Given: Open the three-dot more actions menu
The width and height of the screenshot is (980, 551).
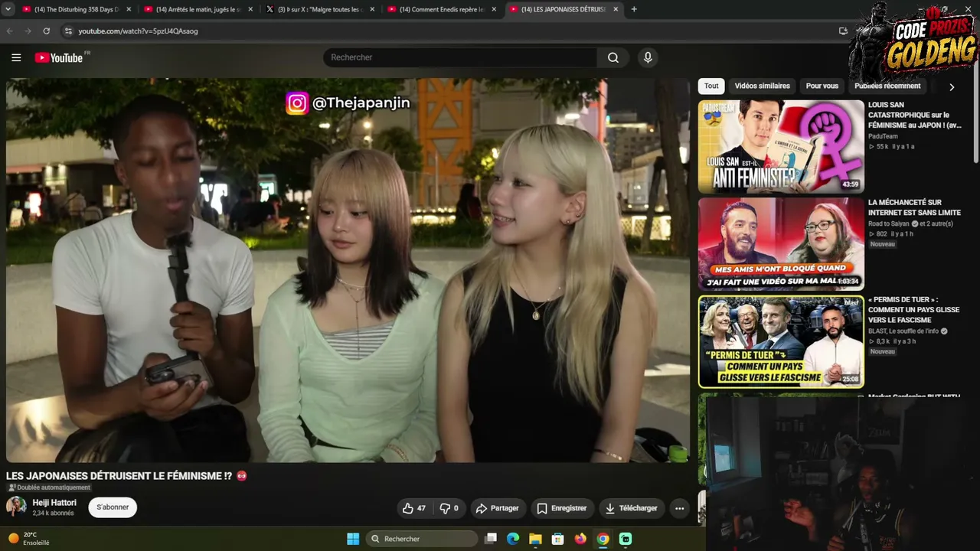Looking at the screenshot, I should (x=679, y=508).
